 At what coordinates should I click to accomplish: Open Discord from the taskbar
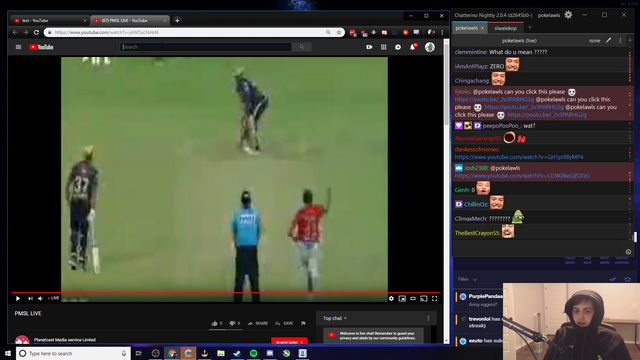270,353
